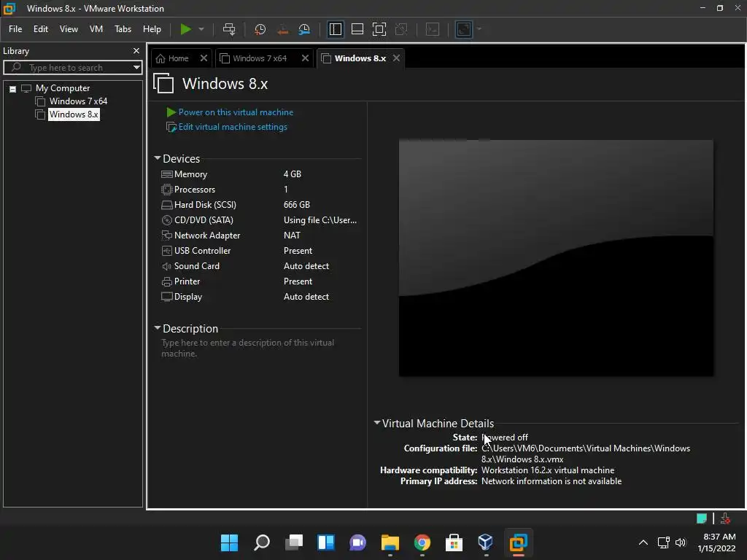Screen dimensions: 747x560
Task: Click the green message log status icon
Action: pyautogui.click(x=701, y=518)
